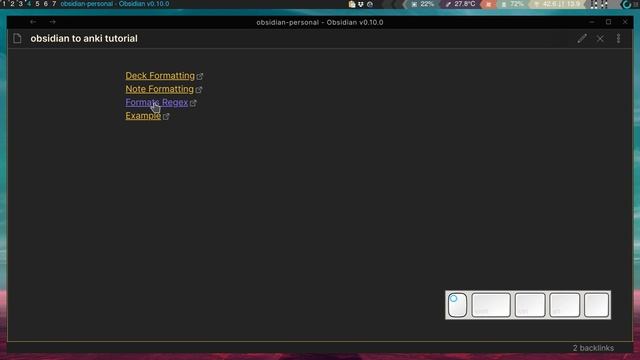640x360 pixels.
Task: Switch to workspace 3 in the top bar
Action: pos(20,4)
